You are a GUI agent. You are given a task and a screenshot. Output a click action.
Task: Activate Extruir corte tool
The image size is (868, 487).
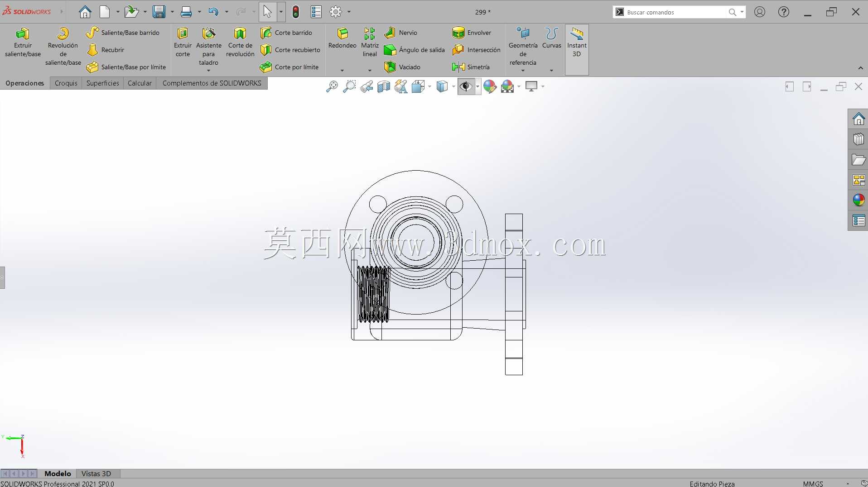(x=183, y=43)
